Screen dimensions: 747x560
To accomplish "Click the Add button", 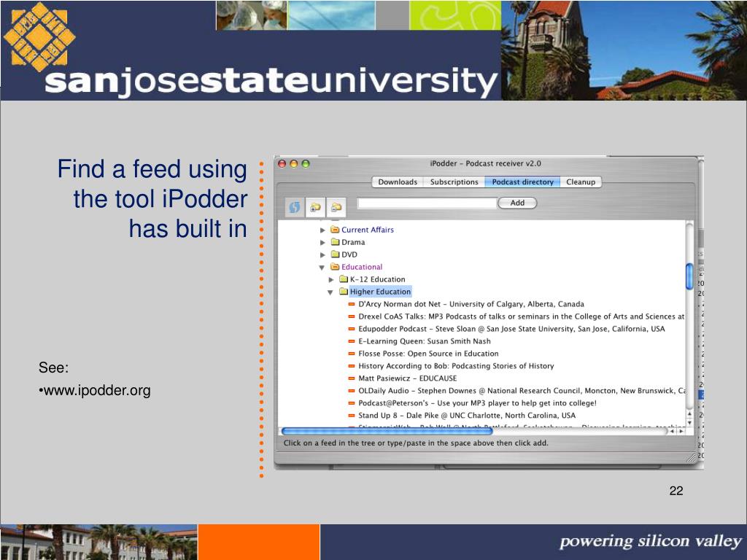I will point(517,203).
